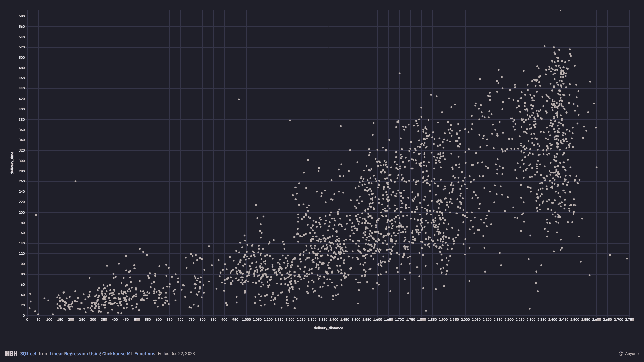
Task: Open Linear Regression Using Clickhouse ML Functions link
Action: coord(102,354)
